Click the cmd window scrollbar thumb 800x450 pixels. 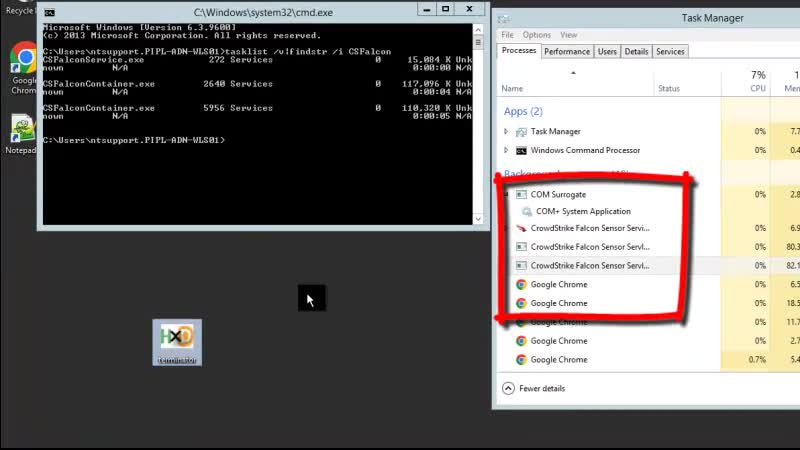[478, 42]
